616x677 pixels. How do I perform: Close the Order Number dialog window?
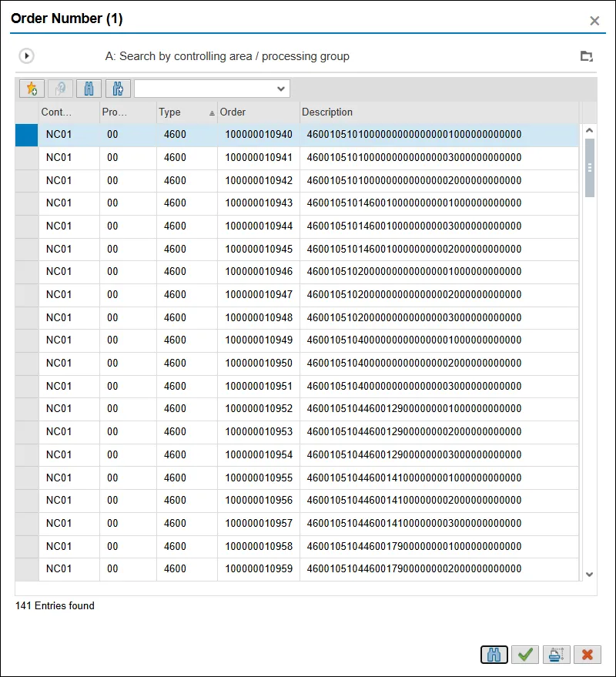point(594,21)
